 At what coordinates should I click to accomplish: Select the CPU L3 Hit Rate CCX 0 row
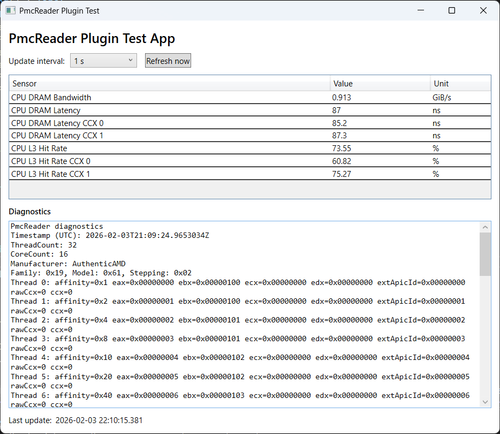[x=250, y=161]
